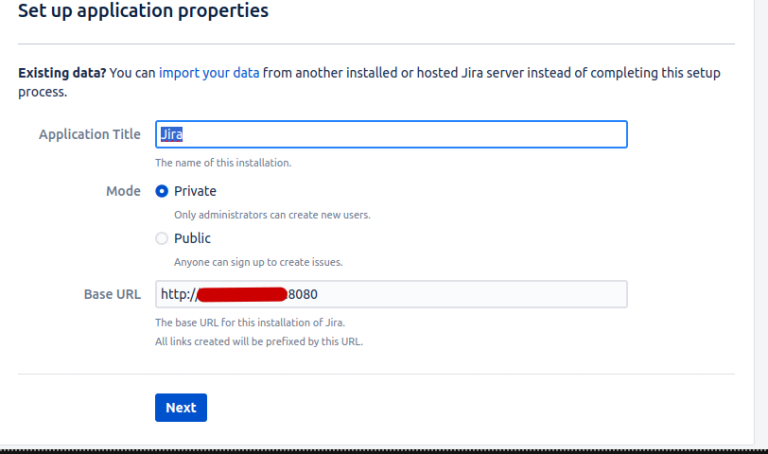Click the Next button
768x454 pixels.
point(181,407)
